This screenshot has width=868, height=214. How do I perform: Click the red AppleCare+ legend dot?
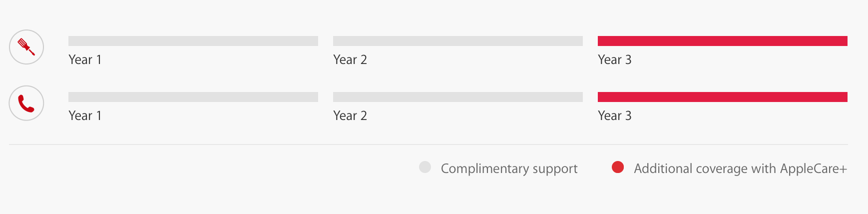618,167
